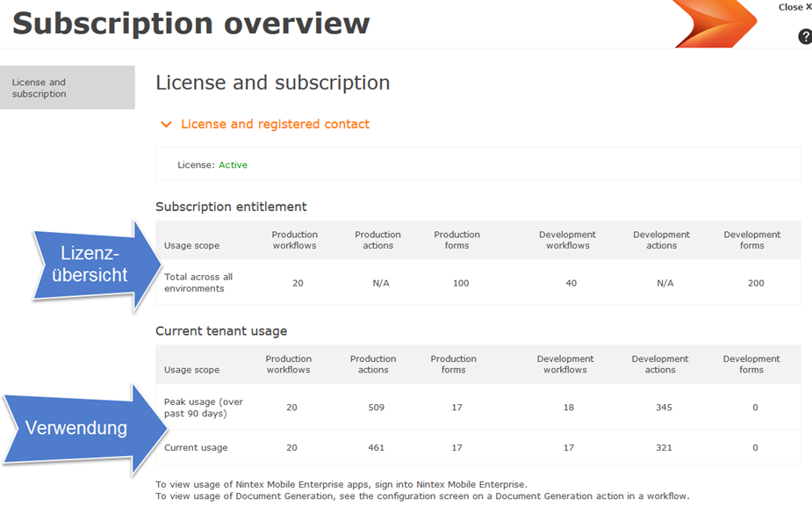The width and height of the screenshot is (812, 521).
Task: Click entitlement Development actions N/A value
Action: coord(665,283)
